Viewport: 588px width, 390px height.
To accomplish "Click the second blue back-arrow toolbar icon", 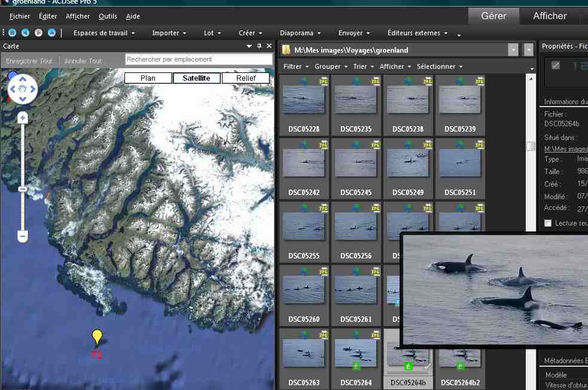I will (x=25, y=33).
